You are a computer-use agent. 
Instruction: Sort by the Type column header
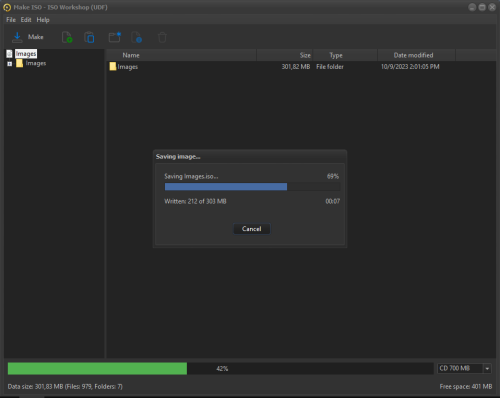point(345,55)
